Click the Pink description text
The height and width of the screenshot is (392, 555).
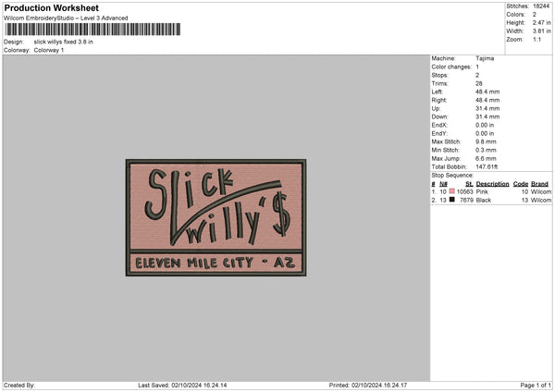(x=482, y=191)
